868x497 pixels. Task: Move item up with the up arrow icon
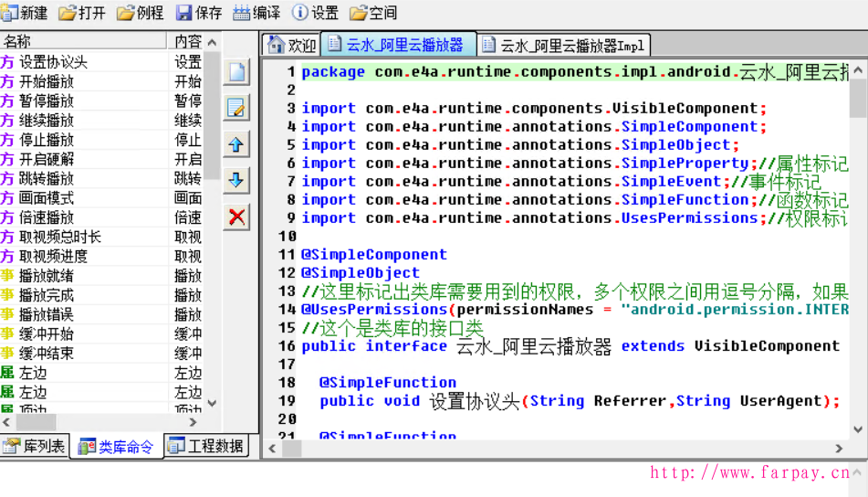(x=237, y=144)
